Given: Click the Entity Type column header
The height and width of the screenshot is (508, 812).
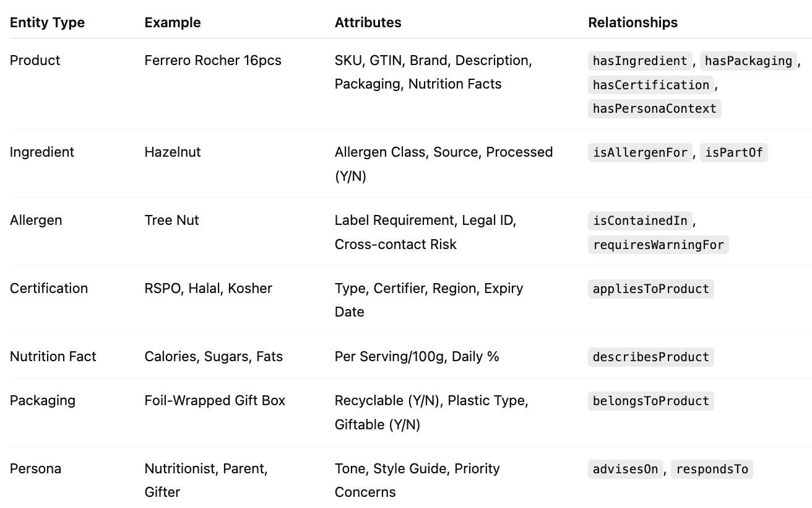Looking at the screenshot, I should 47,22.
